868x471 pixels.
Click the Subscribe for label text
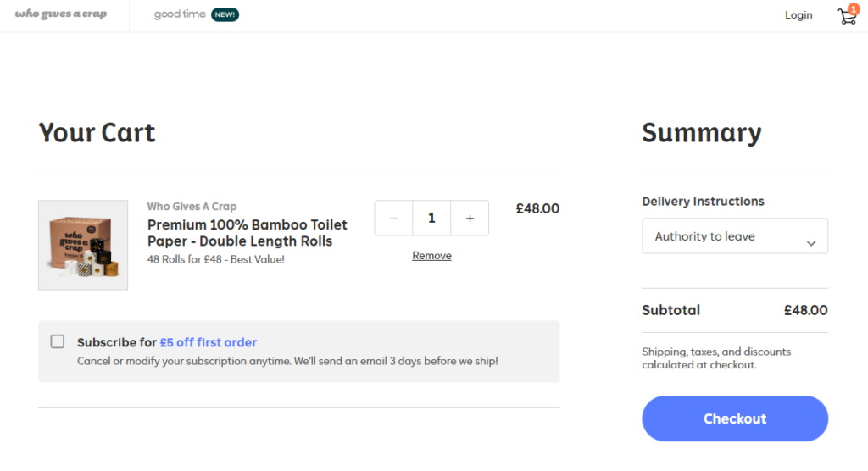(x=117, y=342)
